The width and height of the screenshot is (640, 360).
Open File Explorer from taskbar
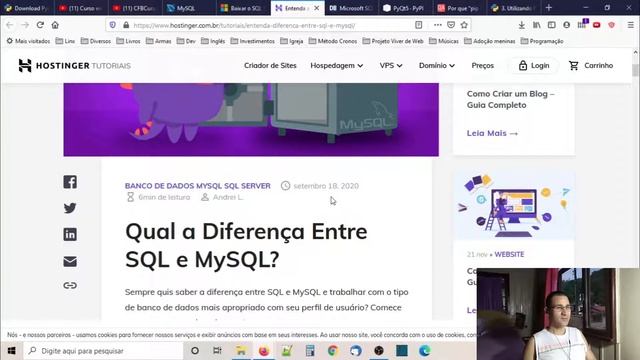[x=241, y=351]
